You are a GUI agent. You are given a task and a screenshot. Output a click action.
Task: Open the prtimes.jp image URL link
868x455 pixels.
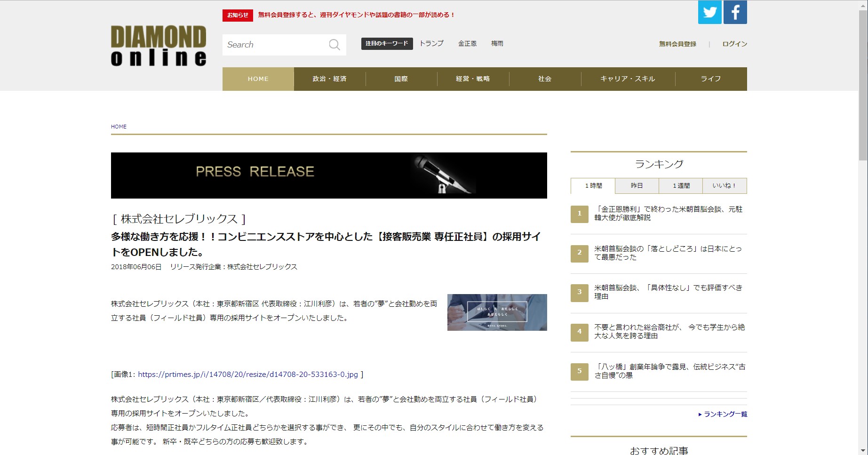(x=248, y=375)
